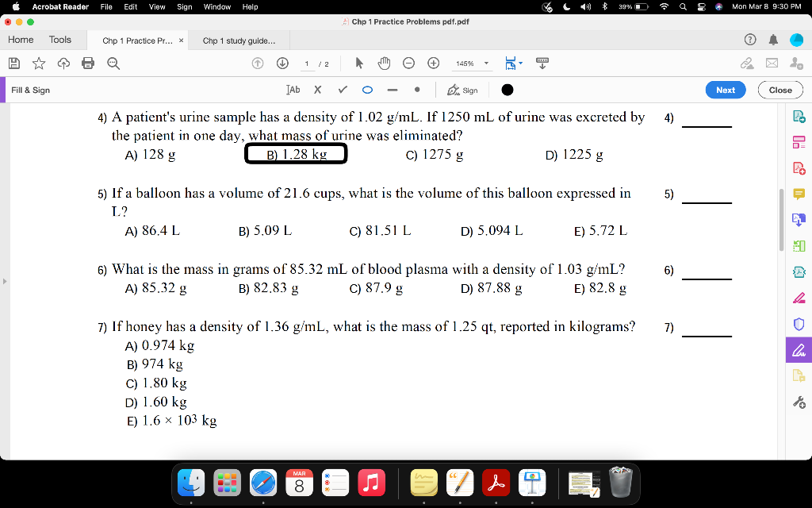
Task: Click answer choice D) 87.88 g
Action: 491,288
